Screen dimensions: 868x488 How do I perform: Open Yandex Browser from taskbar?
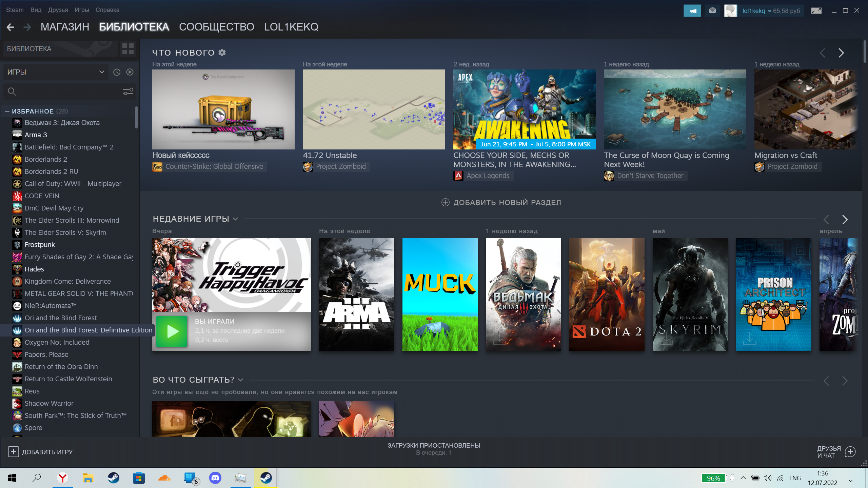pyautogui.click(x=63, y=478)
